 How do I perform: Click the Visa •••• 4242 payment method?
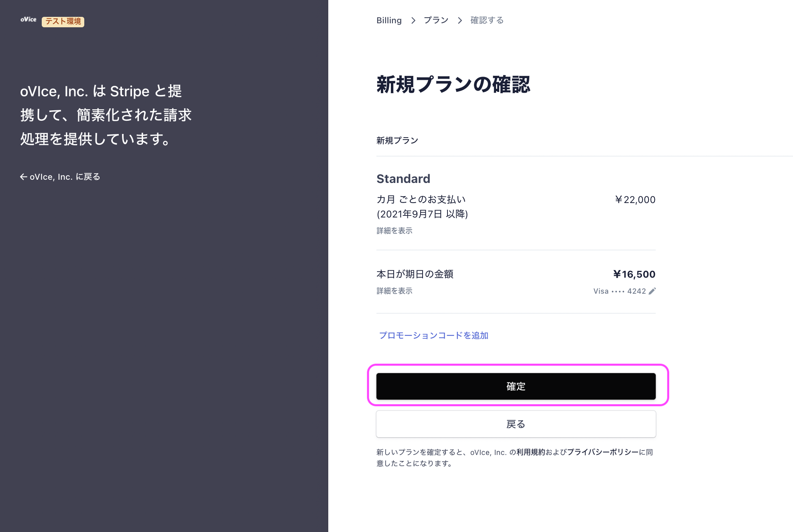pyautogui.click(x=620, y=291)
